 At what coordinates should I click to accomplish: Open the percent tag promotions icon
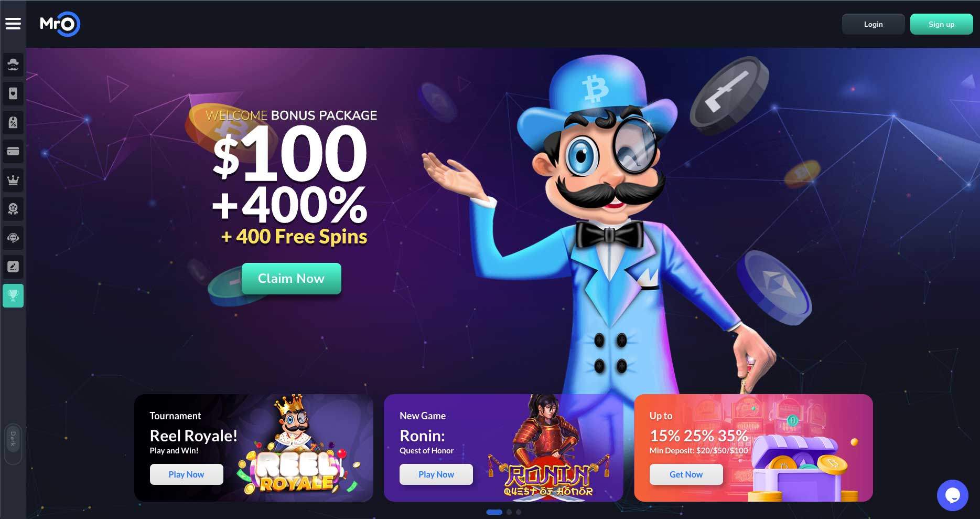tap(13, 122)
